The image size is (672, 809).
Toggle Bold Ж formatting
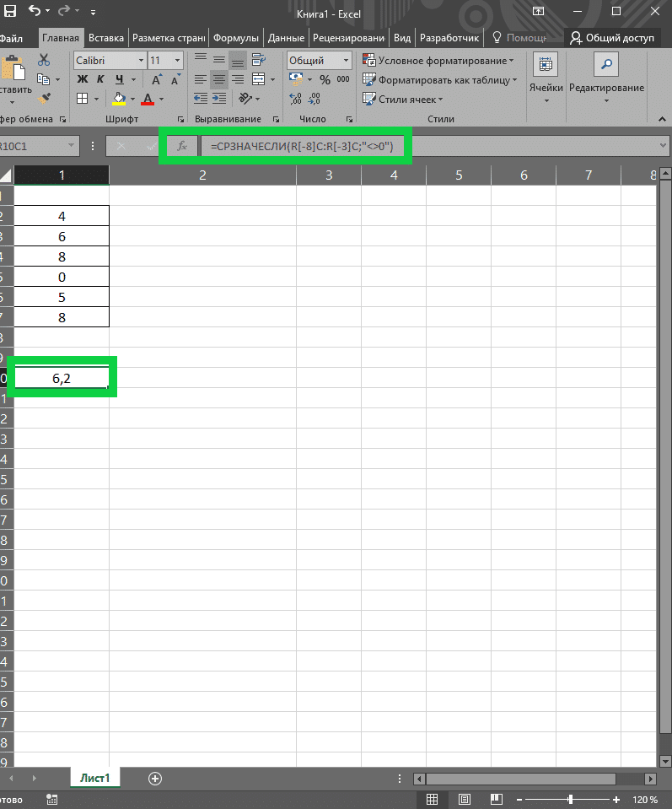point(82,79)
